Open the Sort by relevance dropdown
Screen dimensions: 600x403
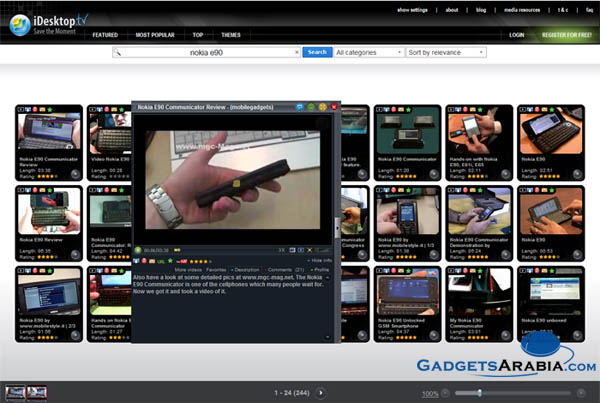pos(447,51)
